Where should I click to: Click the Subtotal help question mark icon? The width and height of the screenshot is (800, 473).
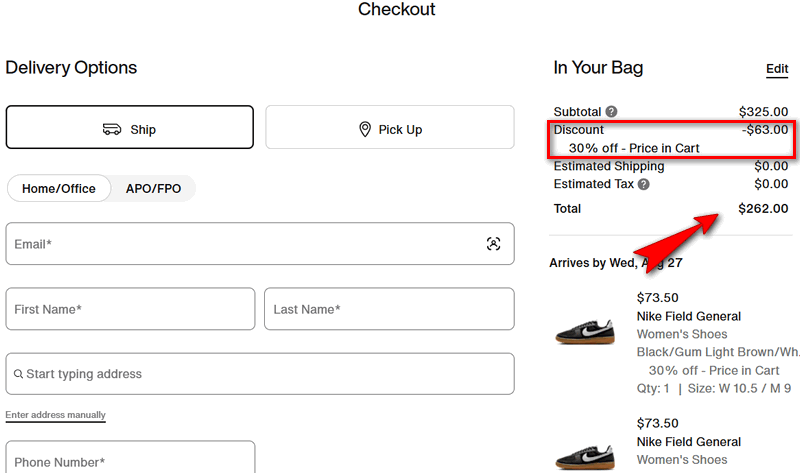point(611,112)
